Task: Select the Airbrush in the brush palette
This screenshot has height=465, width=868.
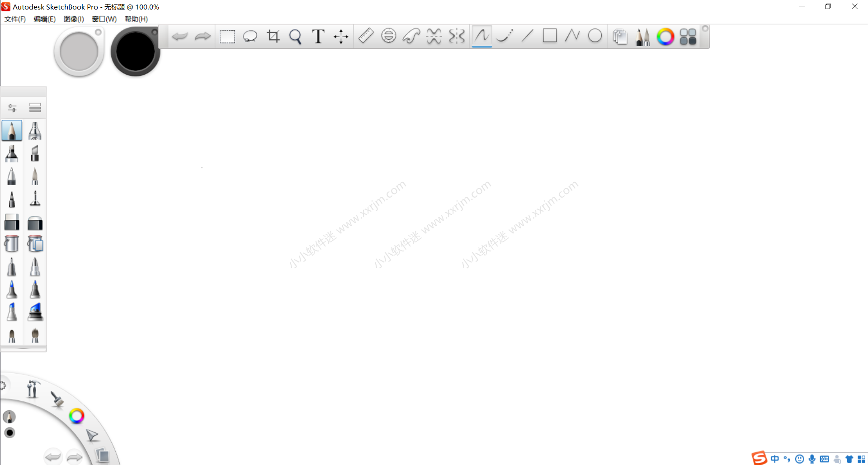Action: coord(35,131)
